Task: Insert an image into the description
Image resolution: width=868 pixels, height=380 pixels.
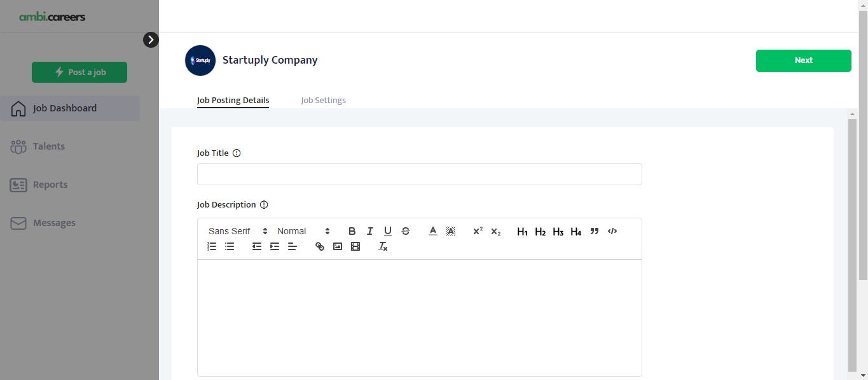Action: pyautogui.click(x=338, y=246)
